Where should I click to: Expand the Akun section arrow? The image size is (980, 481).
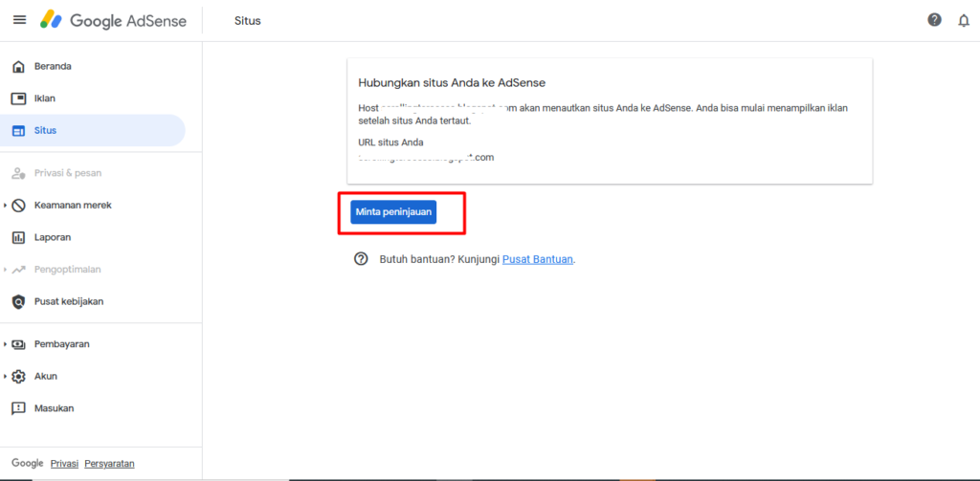pos(5,377)
